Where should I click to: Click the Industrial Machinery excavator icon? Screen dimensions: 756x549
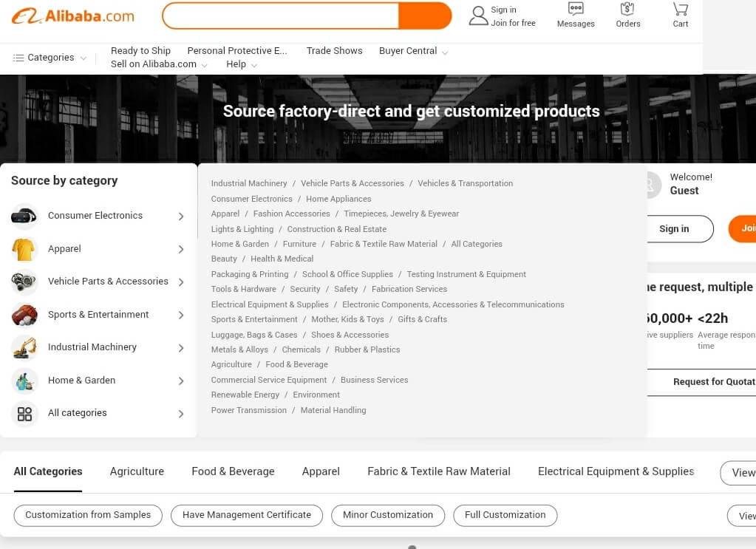(x=24, y=347)
